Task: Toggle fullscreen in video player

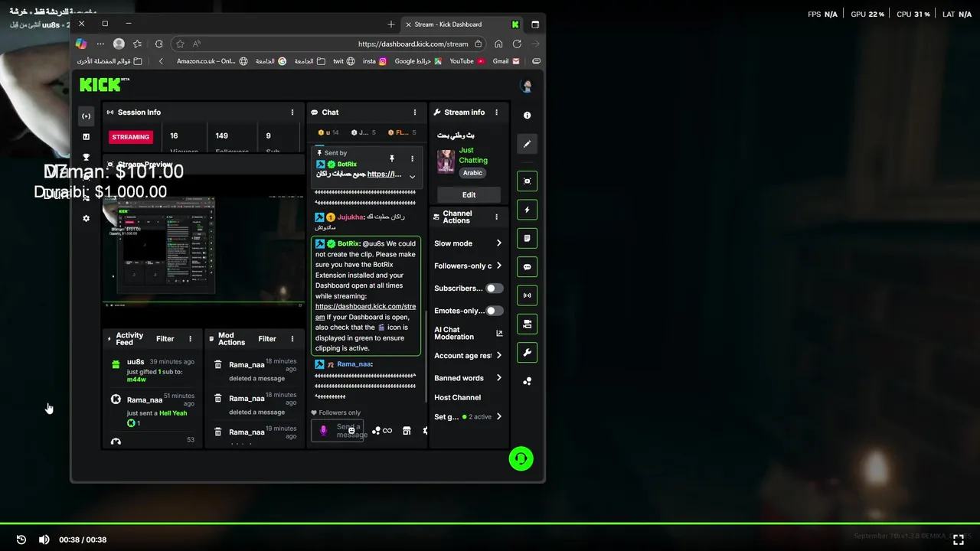Action: coord(958,540)
